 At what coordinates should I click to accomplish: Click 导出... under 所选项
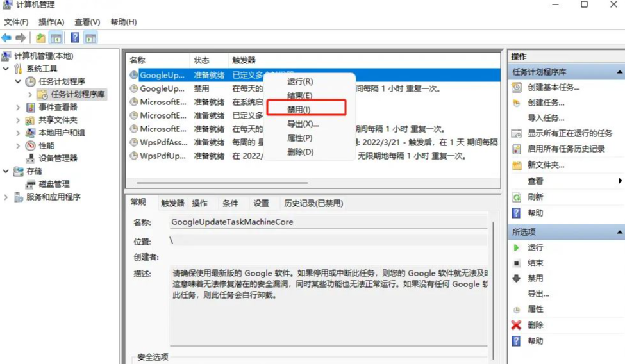(538, 294)
